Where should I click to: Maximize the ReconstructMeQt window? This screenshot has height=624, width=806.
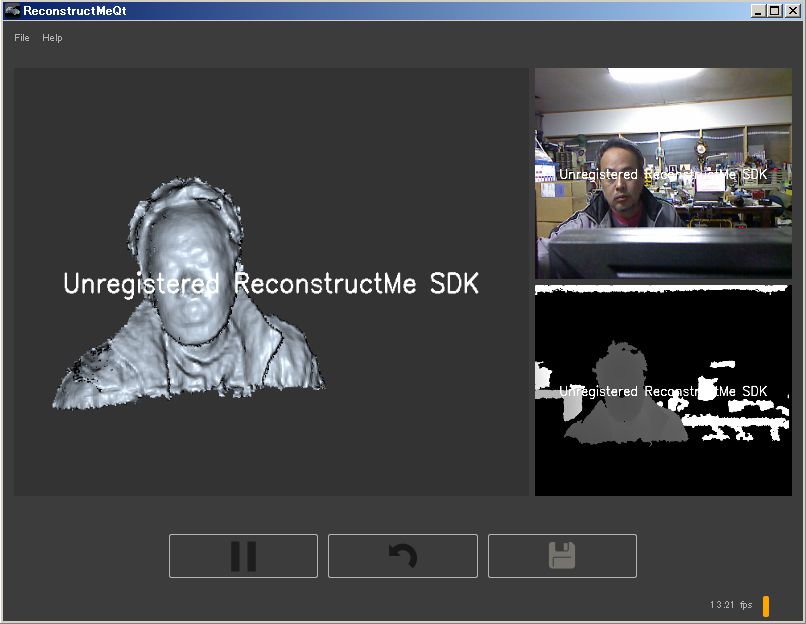(774, 11)
